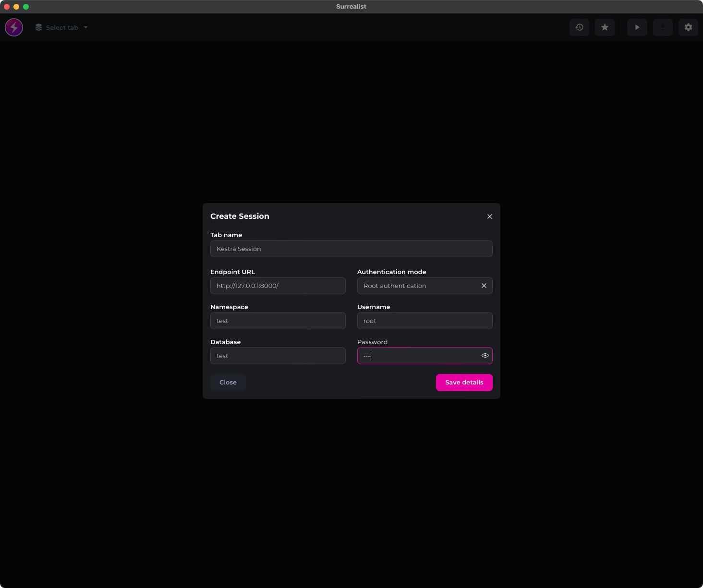Select the Namespace text field
The image size is (703, 588).
click(x=278, y=321)
